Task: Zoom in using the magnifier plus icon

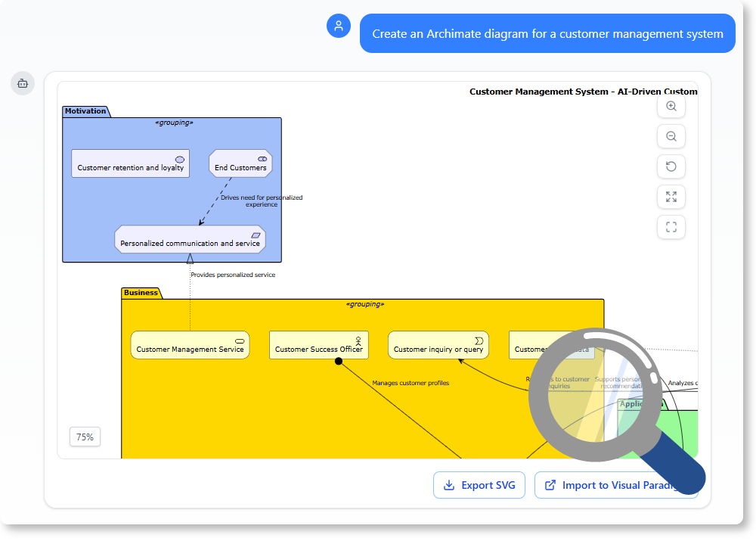Action: pos(671,106)
